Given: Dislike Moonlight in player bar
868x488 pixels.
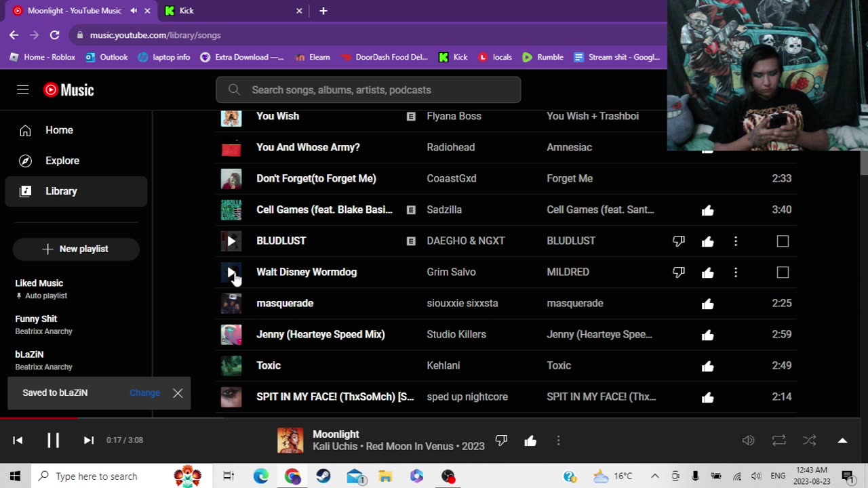Looking at the screenshot, I should (501, 441).
